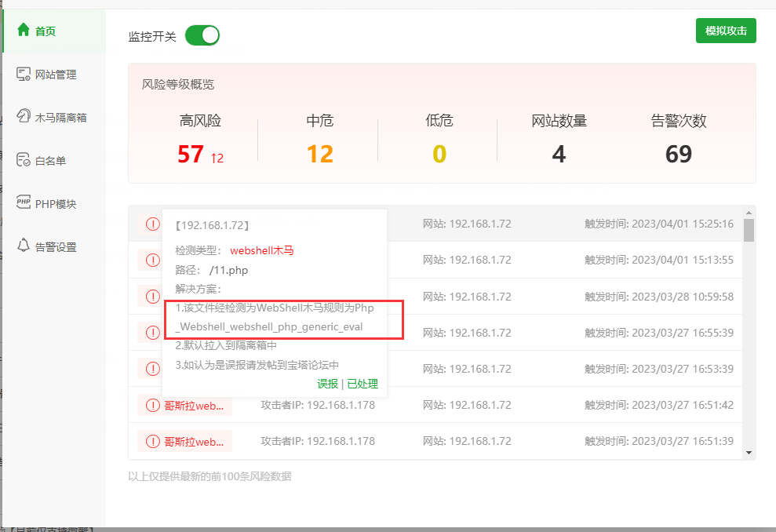The height and width of the screenshot is (532, 776).
Task: Click the 木马隔离箱 horse icon
Action: tap(24, 116)
